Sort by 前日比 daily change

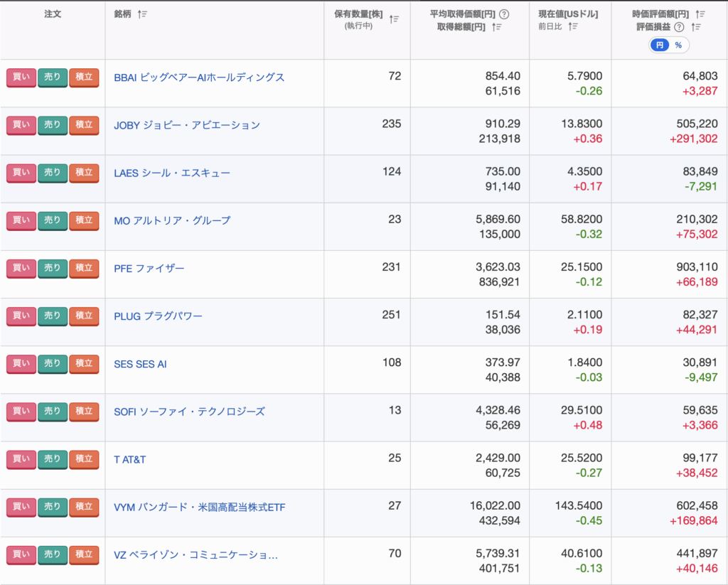click(x=573, y=27)
